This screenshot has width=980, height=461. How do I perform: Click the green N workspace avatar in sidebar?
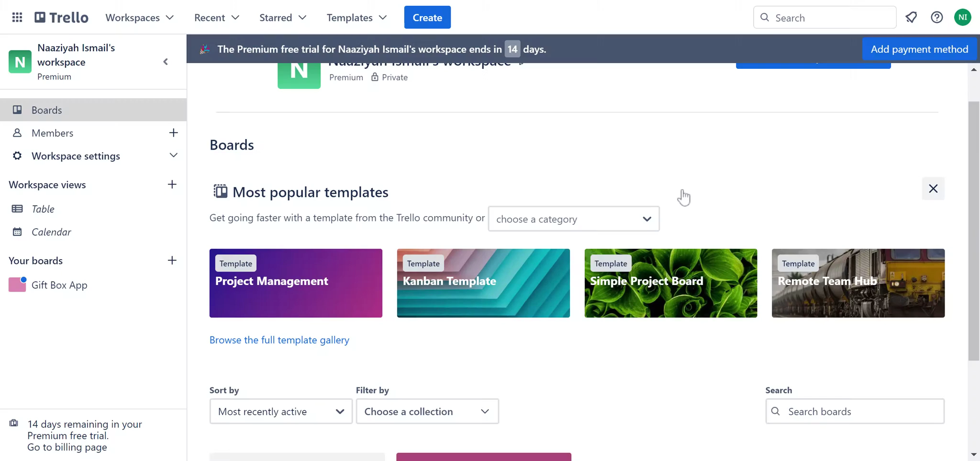[x=20, y=62]
